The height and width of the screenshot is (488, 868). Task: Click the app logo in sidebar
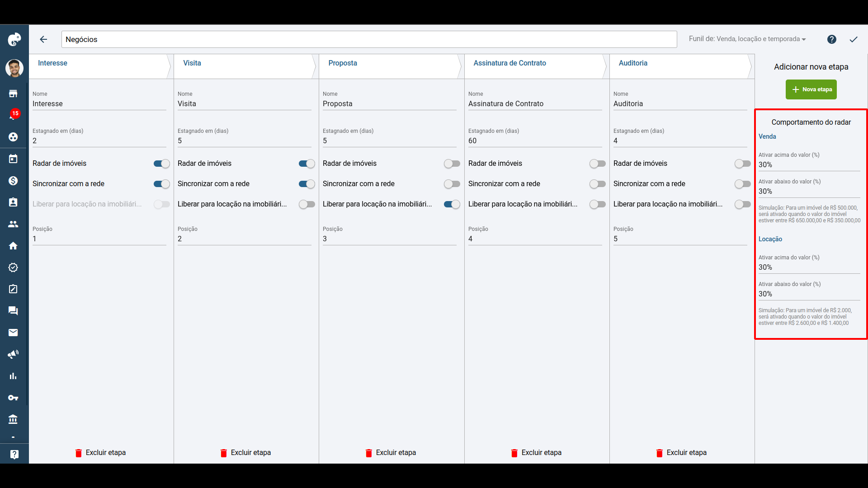pyautogui.click(x=14, y=40)
